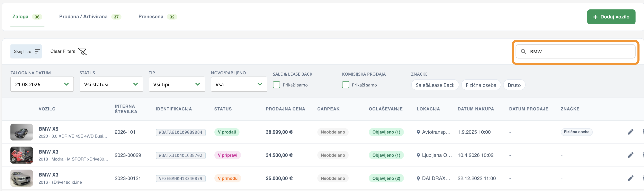The width and height of the screenshot is (644, 191).
Task: Click the V prihodu status badge
Action: pyautogui.click(x=227, y=178)
